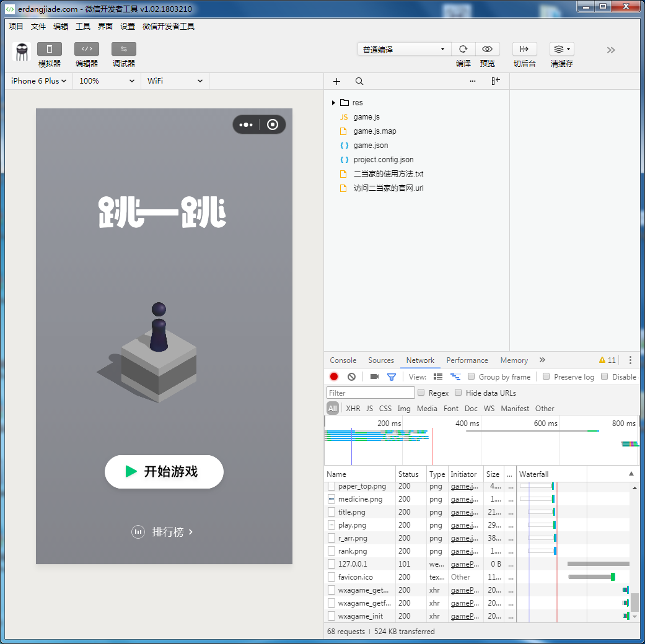
Task: Open the 项目 menu
Action: (x=16, y=27)
